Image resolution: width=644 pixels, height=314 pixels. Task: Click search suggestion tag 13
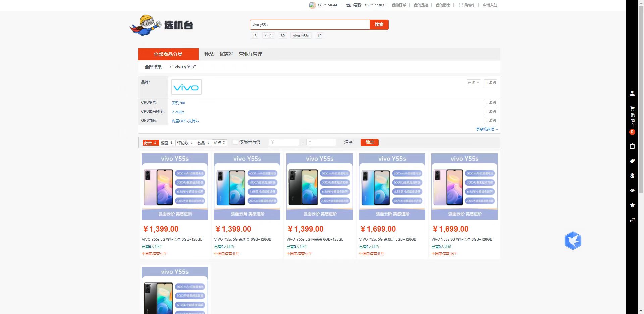(x=255, y=36)
